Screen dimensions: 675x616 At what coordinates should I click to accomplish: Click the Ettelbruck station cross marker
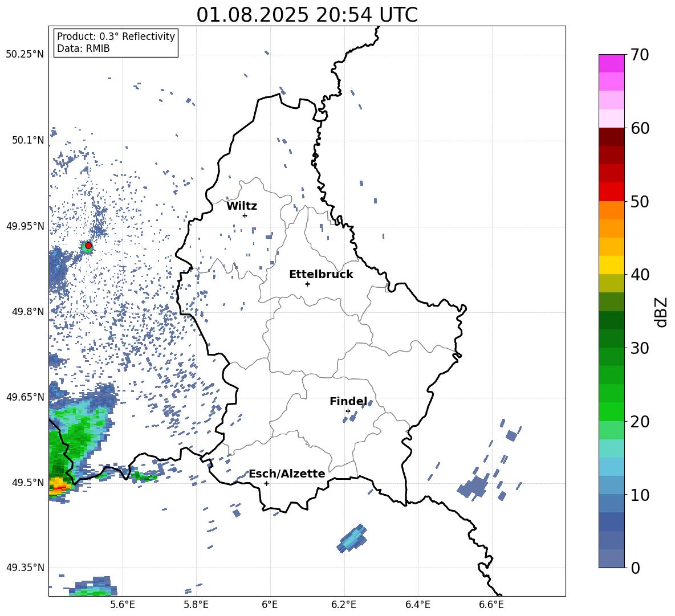307,284
